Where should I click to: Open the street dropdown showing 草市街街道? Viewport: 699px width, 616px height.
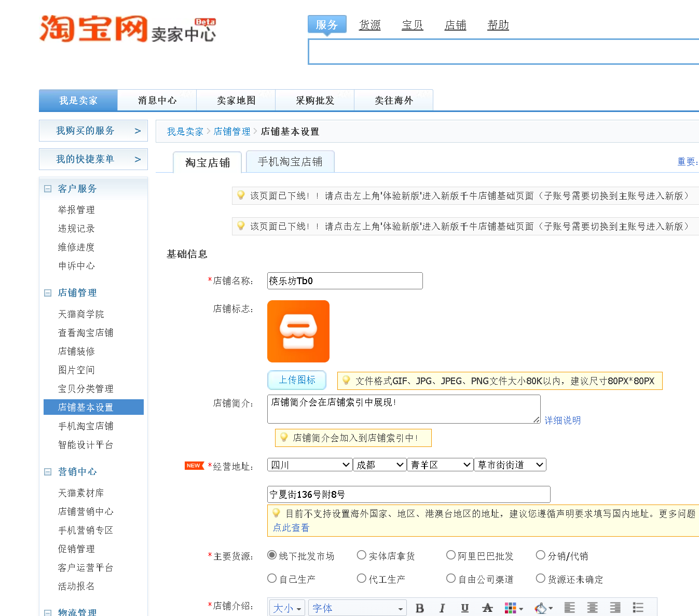coord(510,465)
